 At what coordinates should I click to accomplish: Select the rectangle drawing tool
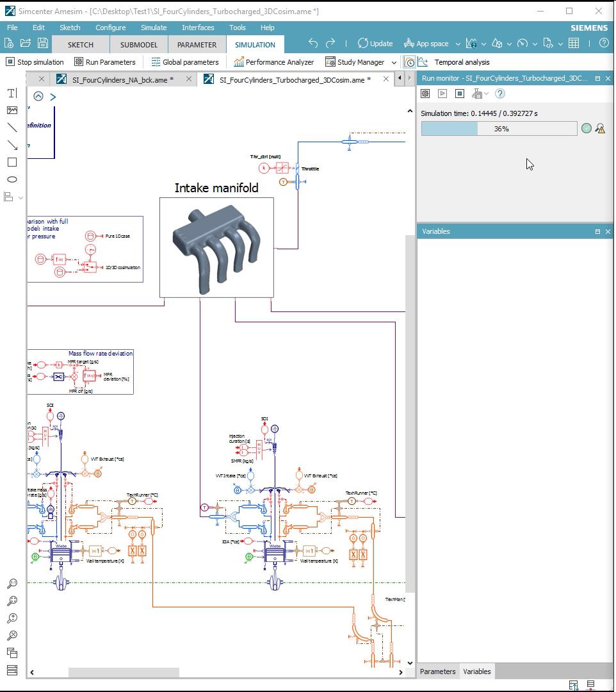tap(12, 162)
